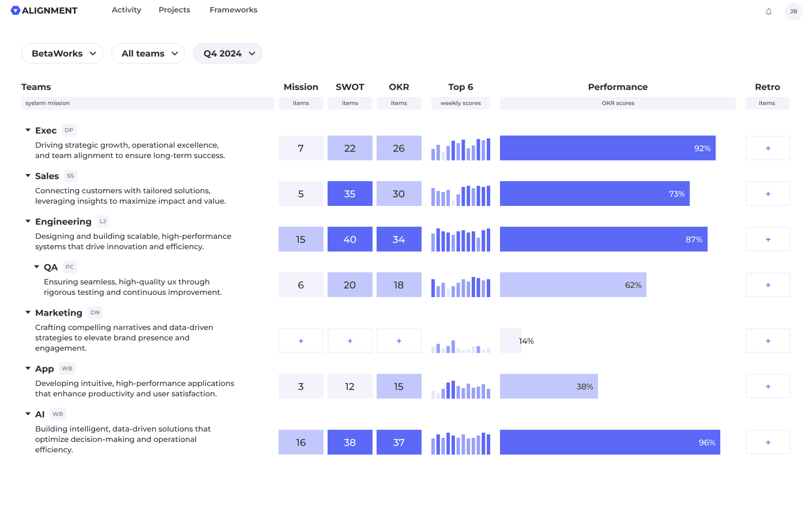Open QA SWOT items count 20
Screen dimensions: 812x514
350,285
